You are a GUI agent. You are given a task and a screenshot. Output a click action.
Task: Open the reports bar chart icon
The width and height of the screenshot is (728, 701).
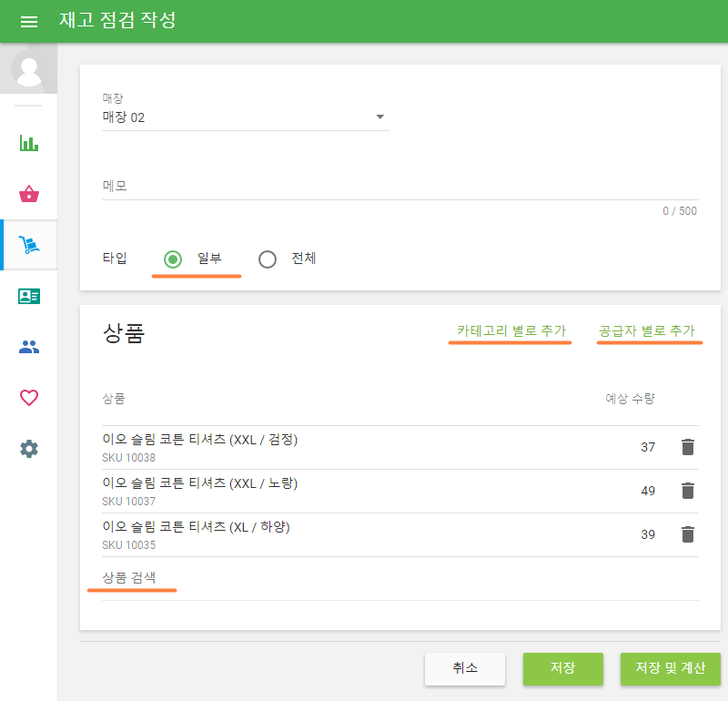point(29,143)
